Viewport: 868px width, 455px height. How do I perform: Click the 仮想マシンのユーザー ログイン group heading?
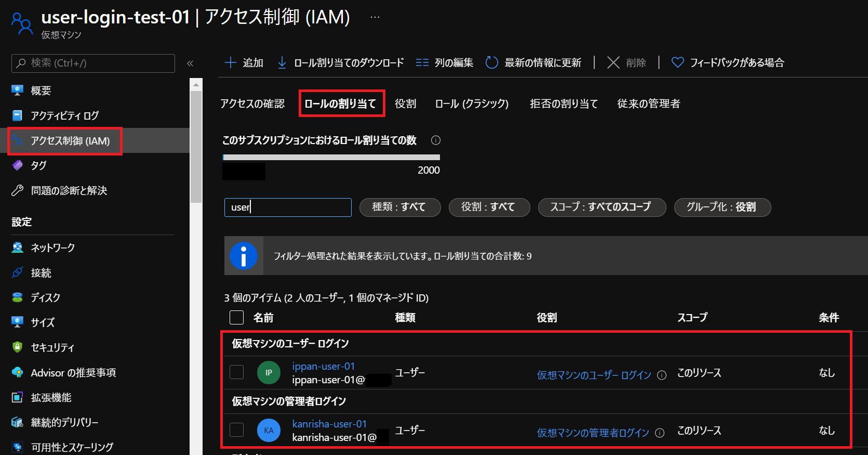290,343
